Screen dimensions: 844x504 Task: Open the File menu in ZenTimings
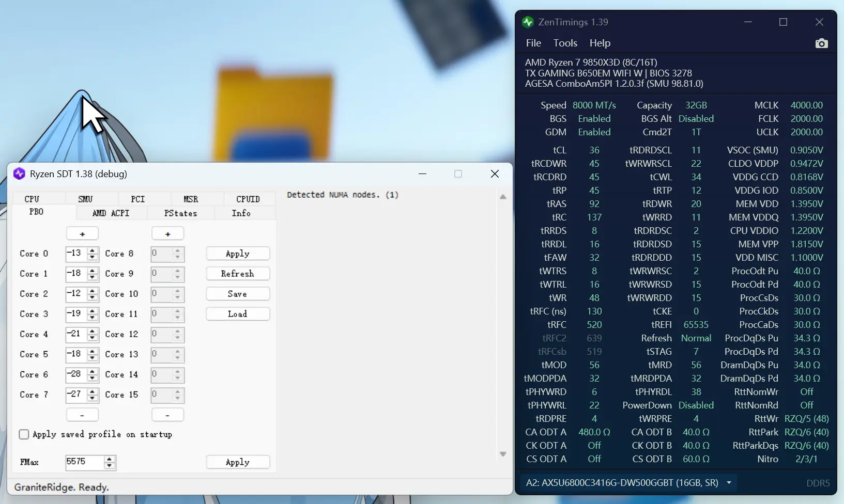tap(533, 43)
